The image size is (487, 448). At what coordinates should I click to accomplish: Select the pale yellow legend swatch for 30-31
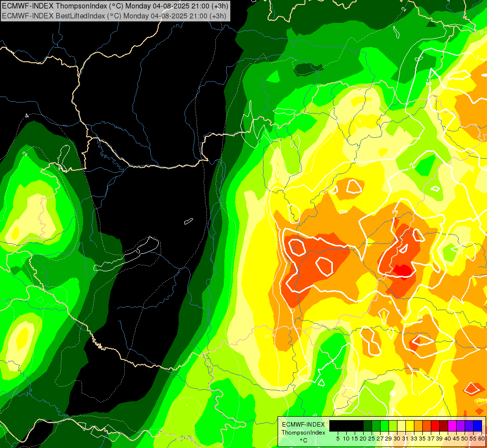pos(401,426)
